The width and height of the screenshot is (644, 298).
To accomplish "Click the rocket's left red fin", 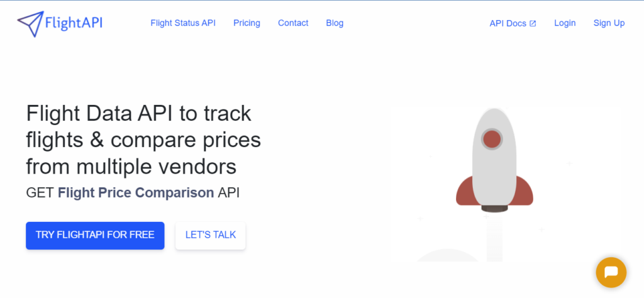I will (464, 192).
